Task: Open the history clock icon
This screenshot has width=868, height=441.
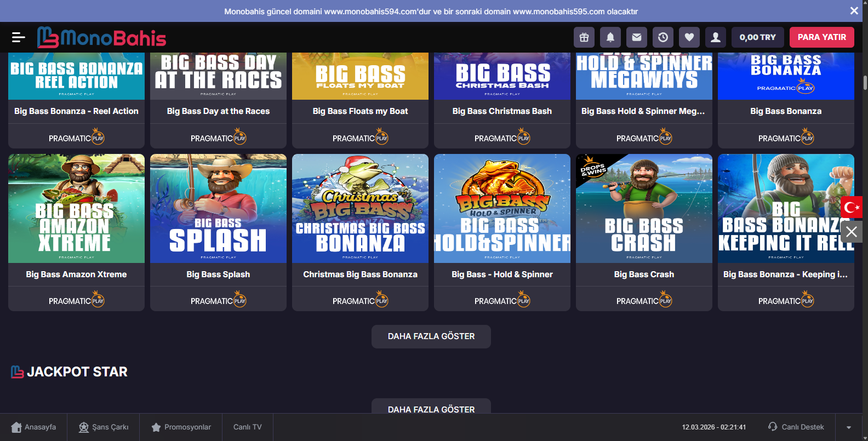Action: [x=663, y=37]
